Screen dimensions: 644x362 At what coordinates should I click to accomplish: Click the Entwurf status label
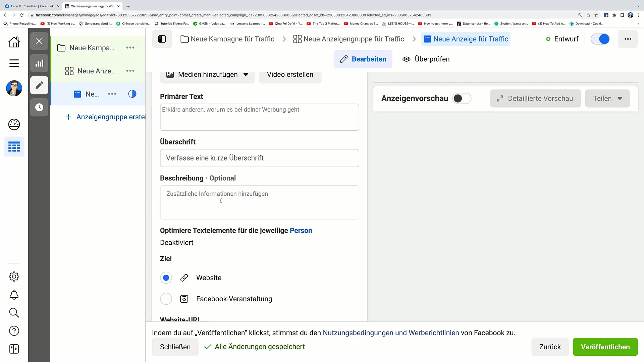click(566, 39)
